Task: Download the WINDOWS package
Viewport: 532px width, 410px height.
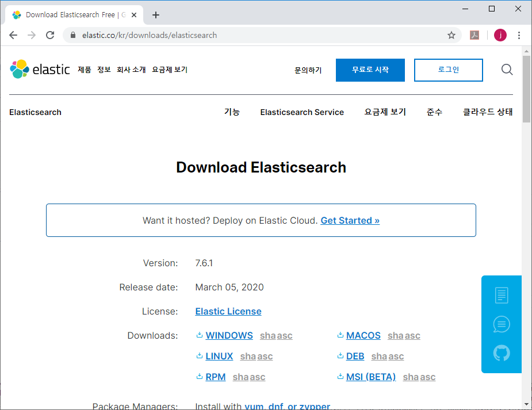Action: tap(229, 335)
